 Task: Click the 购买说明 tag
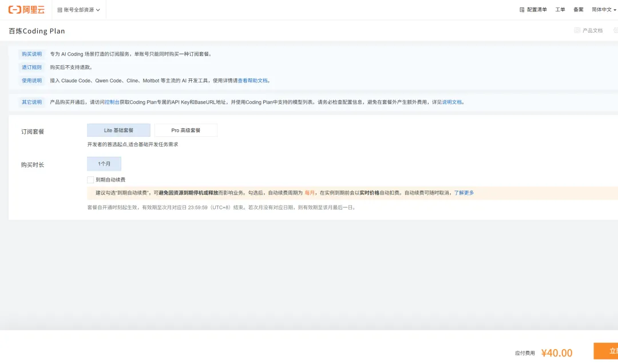(x=31, y=54)
